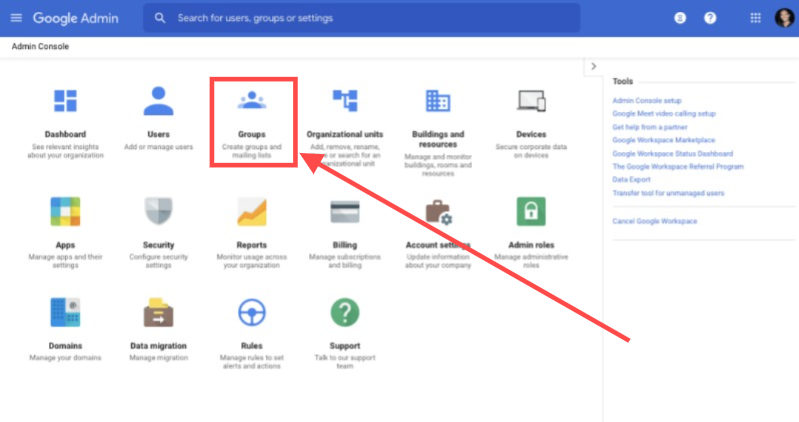The image size is (799, 422).
Task: Open the Devices icon
Action: 531,101
